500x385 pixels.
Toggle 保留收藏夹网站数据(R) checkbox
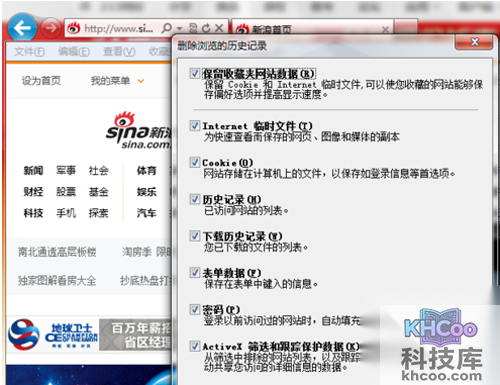click(x=194, y=73)
